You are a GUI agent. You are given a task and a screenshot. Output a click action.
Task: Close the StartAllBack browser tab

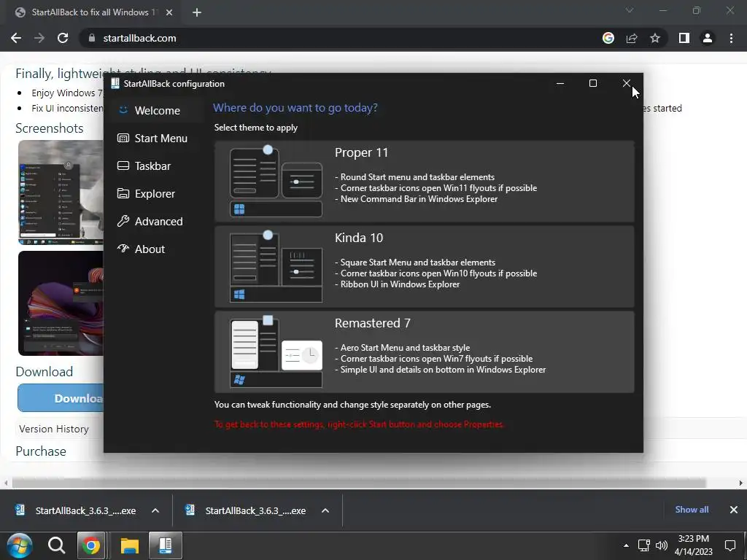[169, 13]
